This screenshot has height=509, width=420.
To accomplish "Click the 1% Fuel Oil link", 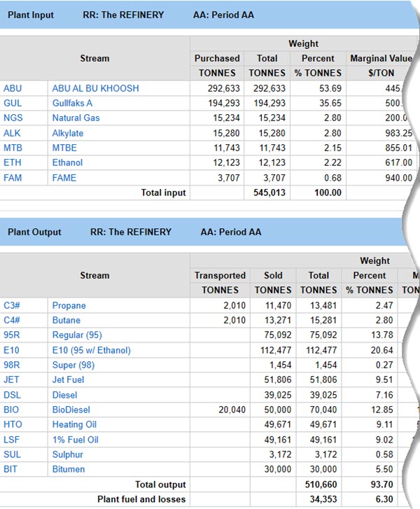I will click(75, 440).
